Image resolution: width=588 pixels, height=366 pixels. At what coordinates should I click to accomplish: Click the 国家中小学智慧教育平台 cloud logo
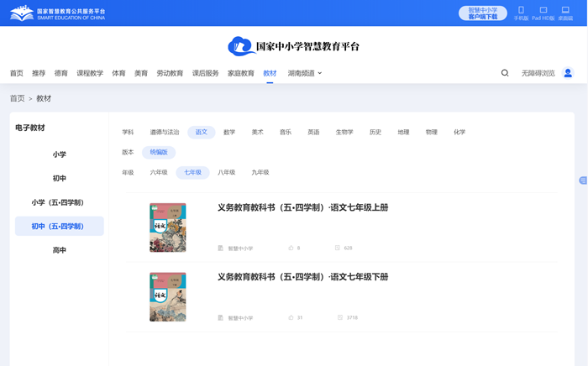pos(294,46)
